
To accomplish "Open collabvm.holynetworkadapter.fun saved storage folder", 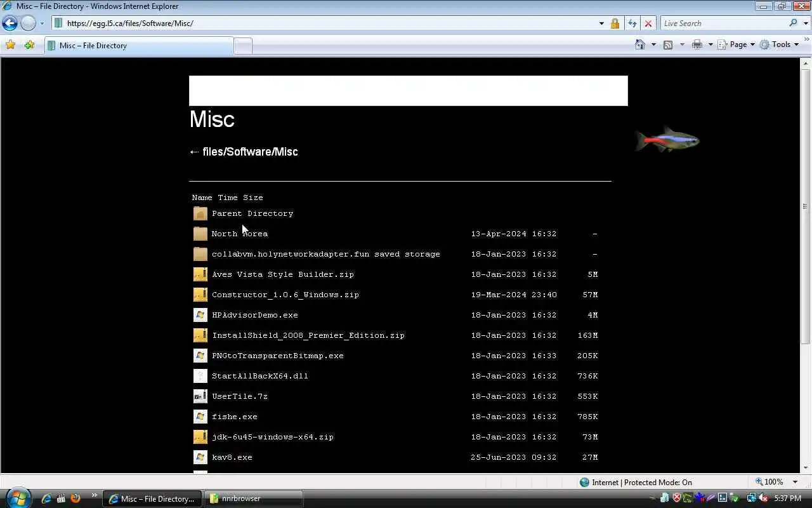I will [x=326, y=254].
